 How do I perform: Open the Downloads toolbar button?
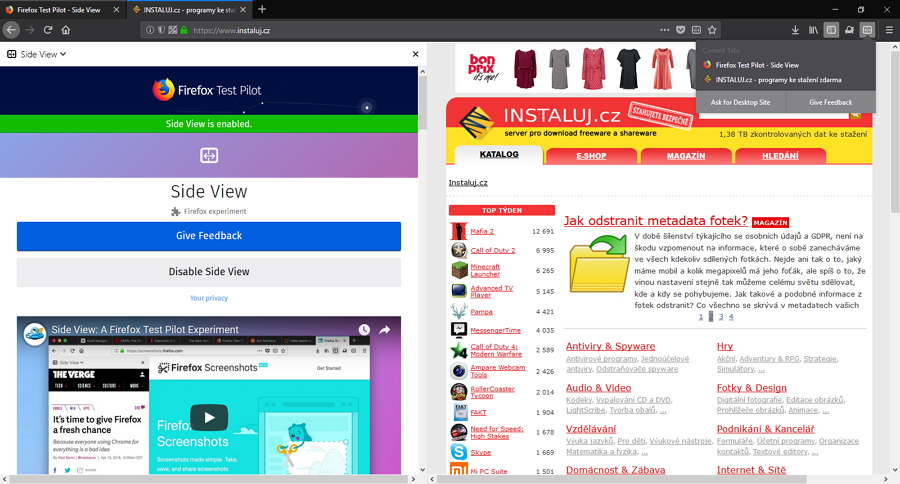coord(795,30)
